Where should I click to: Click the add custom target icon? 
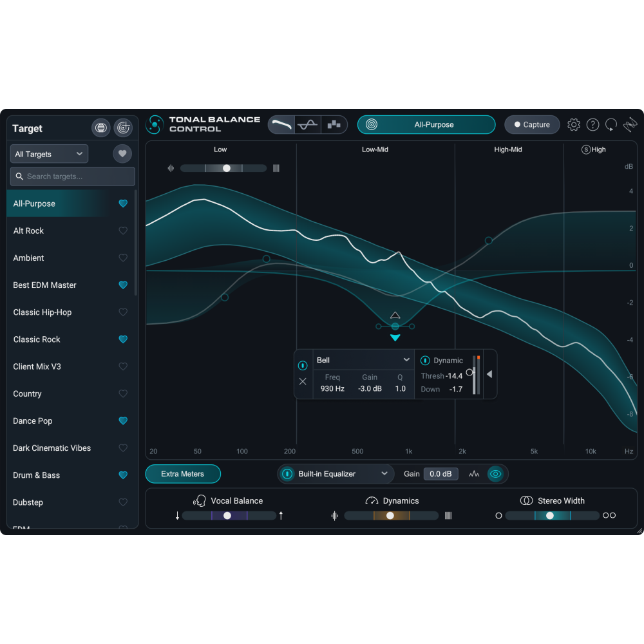(123, 128)
